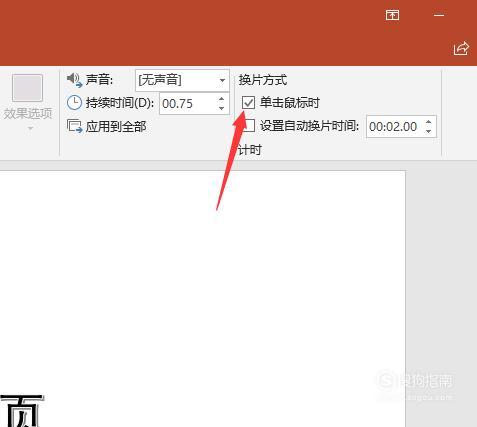Click the Share icon below the title bar
Image resolution: width=477 pixels, height=427 pixels.
coord(461,49)
